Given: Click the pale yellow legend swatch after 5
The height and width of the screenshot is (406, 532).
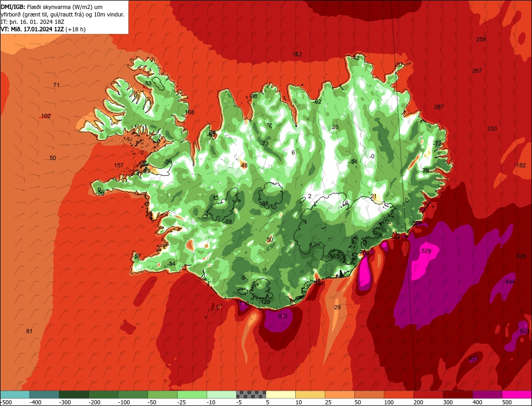Looking at the screenshot, I should point(281,394).
